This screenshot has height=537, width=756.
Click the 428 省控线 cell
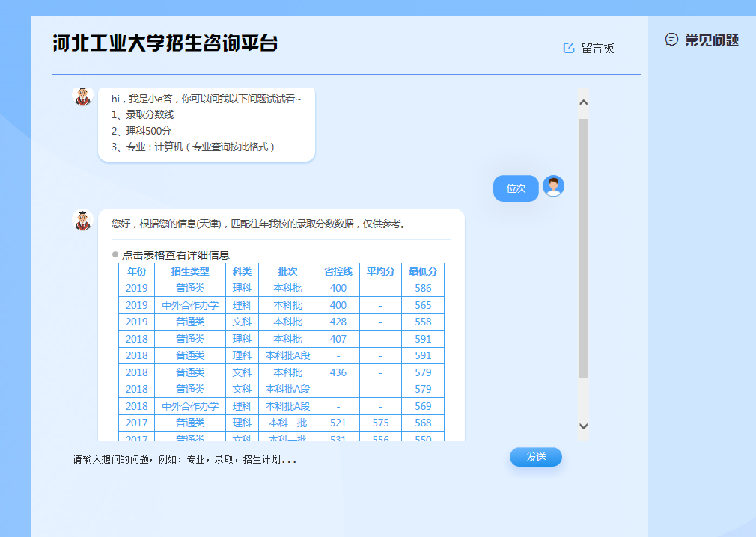click(338, 322)
